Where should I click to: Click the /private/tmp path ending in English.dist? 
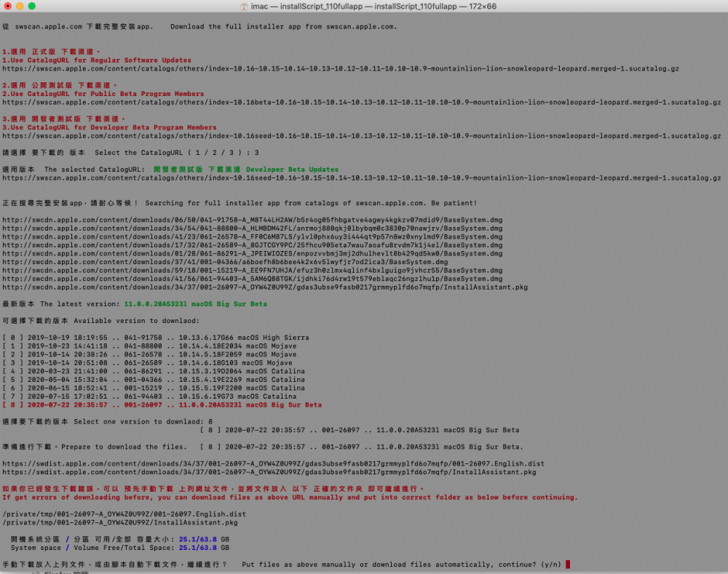[124, 514]
